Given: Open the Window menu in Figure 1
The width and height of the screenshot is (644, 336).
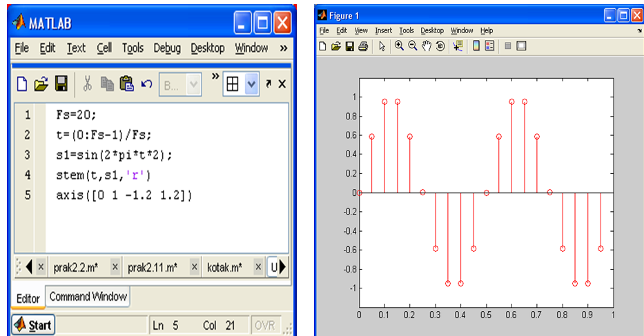Looking at the screenshot, I should [x=462, y=30].
